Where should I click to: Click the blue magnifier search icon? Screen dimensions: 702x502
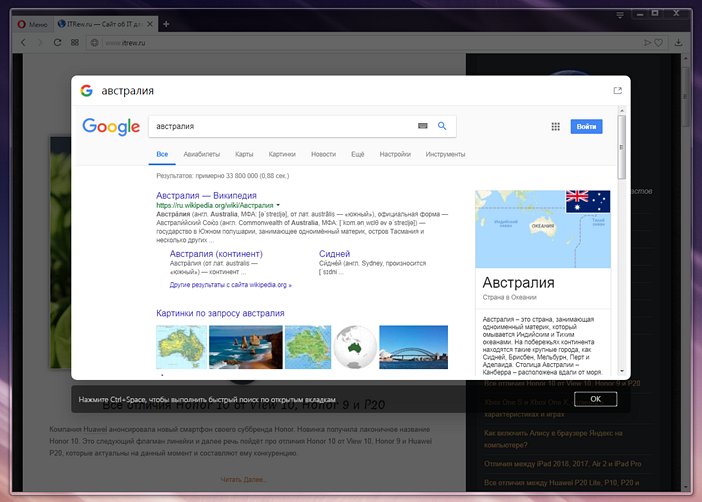coord(442,126)
